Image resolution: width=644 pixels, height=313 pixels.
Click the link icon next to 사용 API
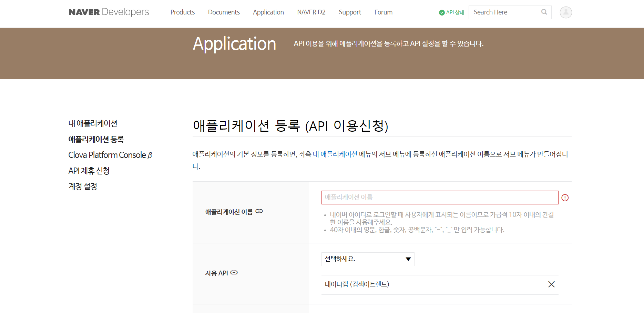234,273
